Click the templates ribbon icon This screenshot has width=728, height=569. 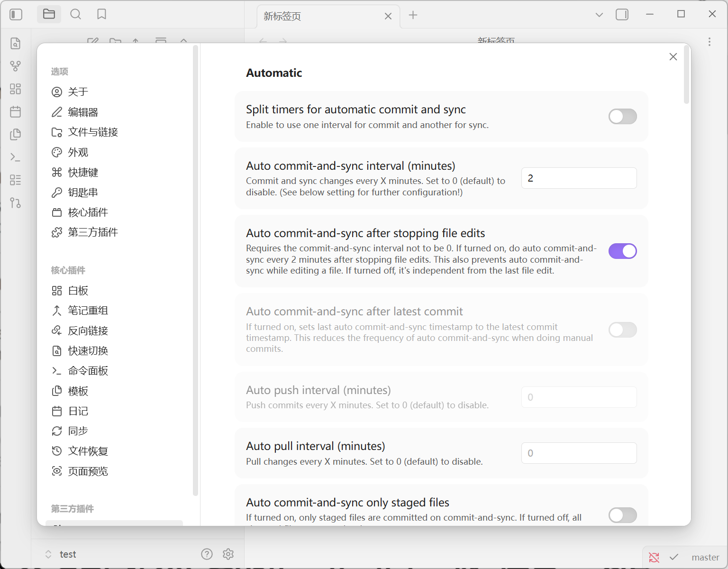16,134
